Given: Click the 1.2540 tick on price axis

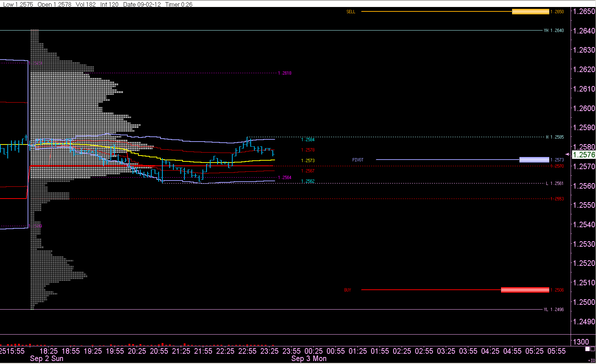Looking at the screenshot, I should [584, 224].
